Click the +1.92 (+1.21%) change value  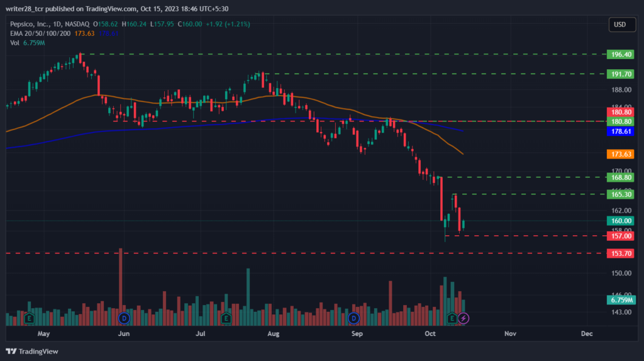pos(228,25)
